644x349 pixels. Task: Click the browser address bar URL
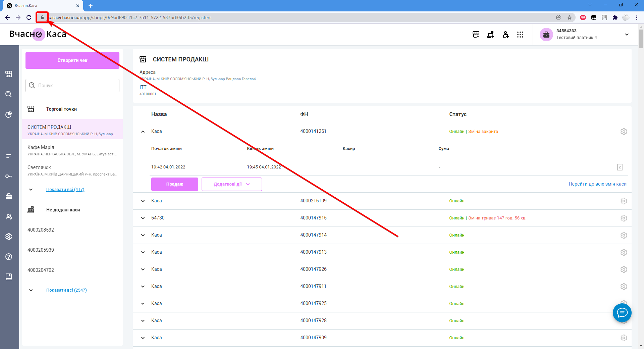tap(129, 17)
